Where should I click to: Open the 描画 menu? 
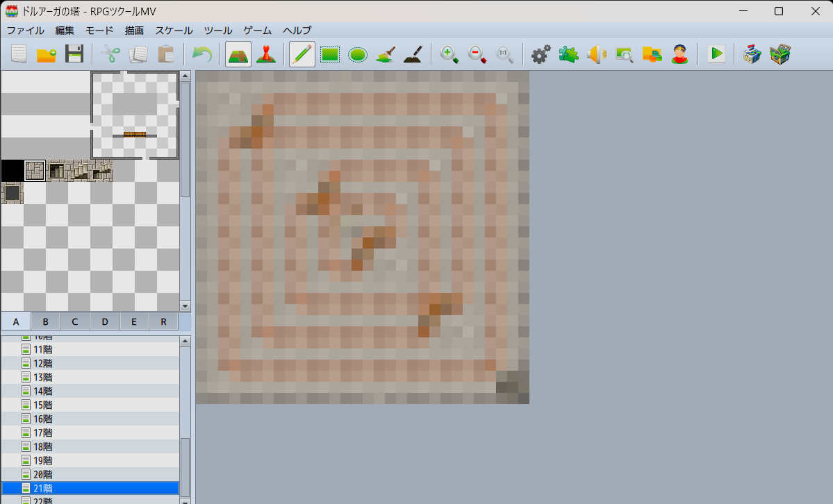click(x=134, y=31)
